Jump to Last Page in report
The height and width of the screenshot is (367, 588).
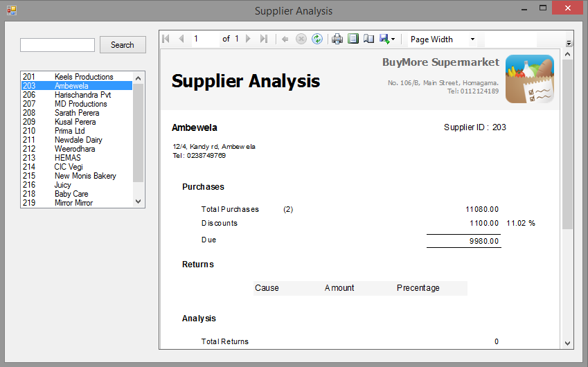263,39
